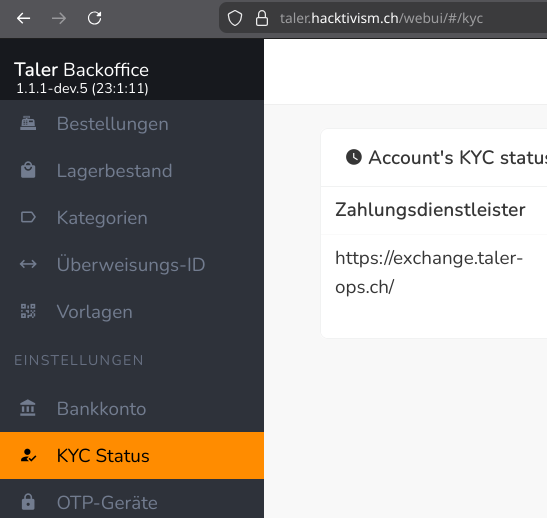Select the KYC Status sidebar item
547x518 pixels.
(x=132, y=456)
